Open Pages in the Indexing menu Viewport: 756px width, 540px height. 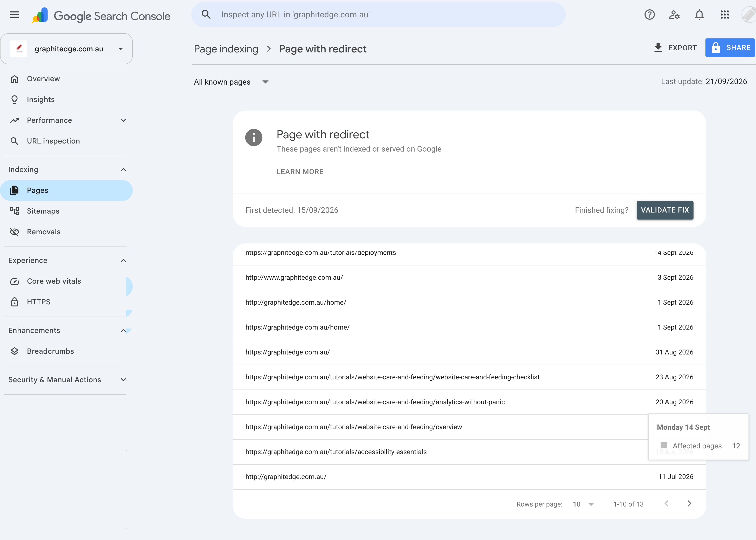click(x=66, y=190)
